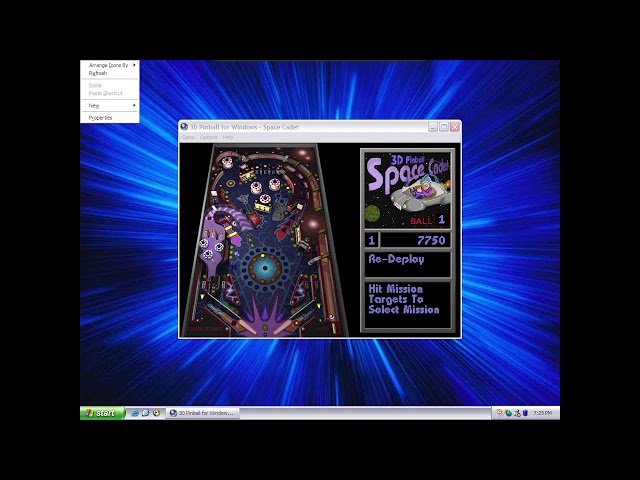The image size is (640, 480).
Task: Click the BALL 1 indicator
Action: (x=429, y=220)
